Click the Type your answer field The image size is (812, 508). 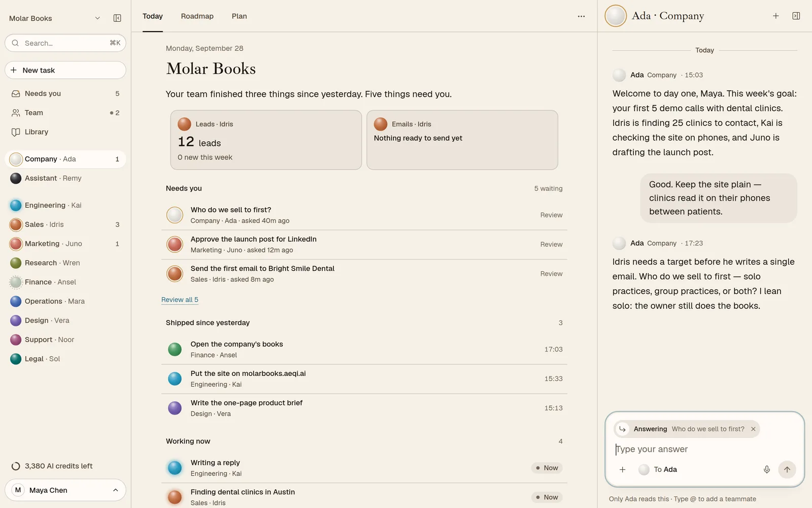[704, 449]
